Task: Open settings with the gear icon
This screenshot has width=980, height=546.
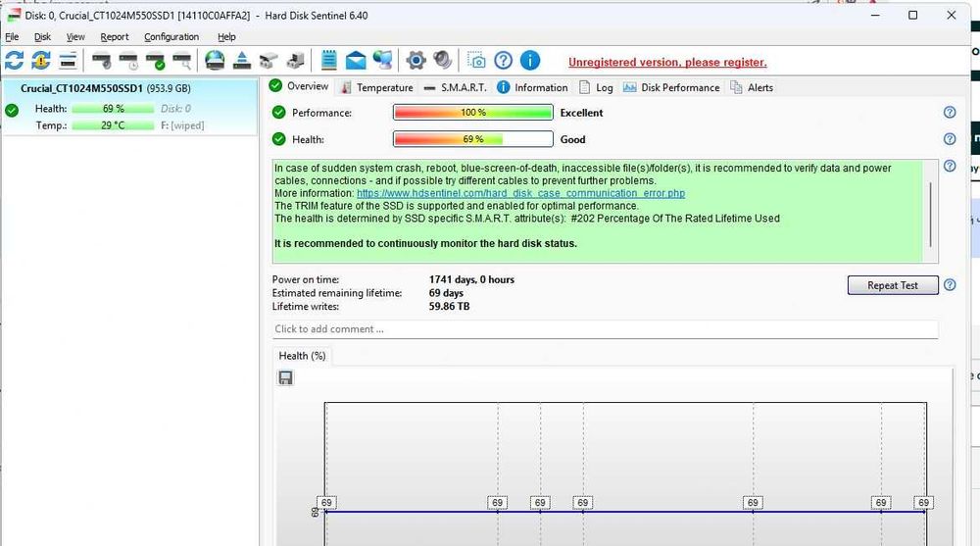Action: click(x=416, y=61)
